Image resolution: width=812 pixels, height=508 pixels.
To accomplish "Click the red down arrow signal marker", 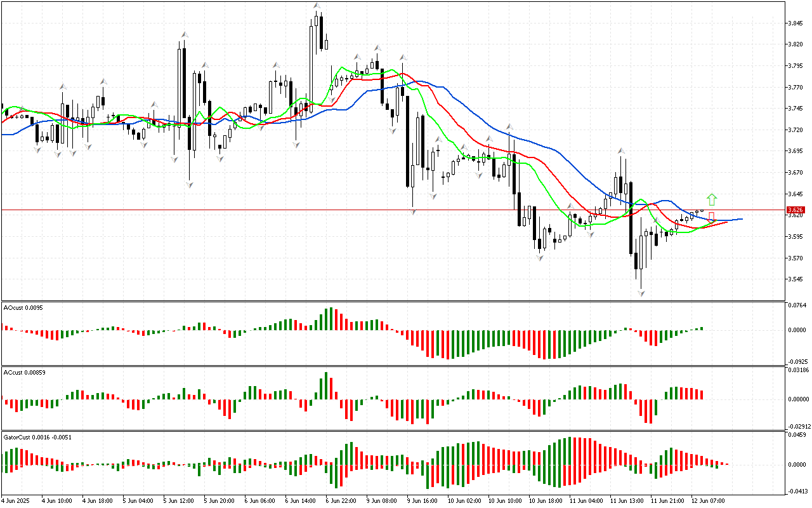I will (712, 217).
